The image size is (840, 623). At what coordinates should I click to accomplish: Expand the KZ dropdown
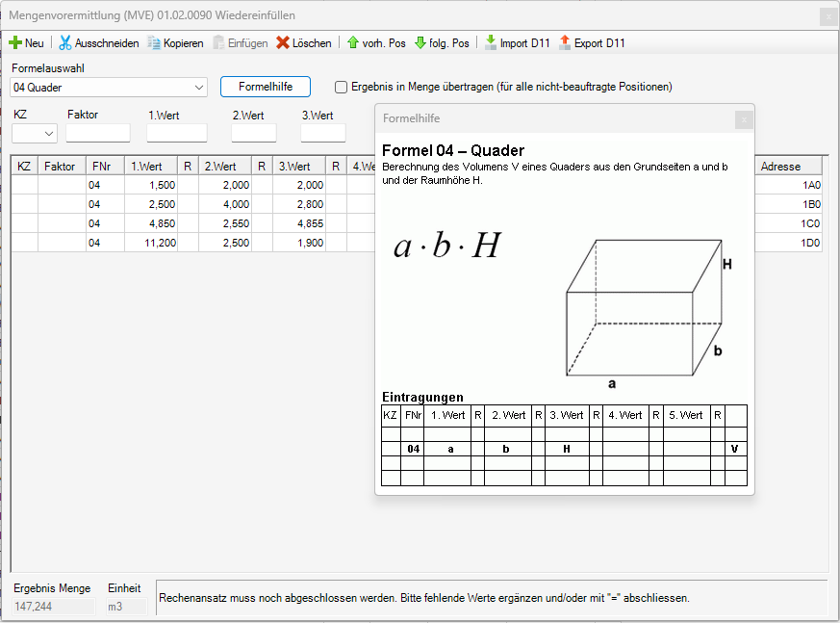(x=49, y=133)
